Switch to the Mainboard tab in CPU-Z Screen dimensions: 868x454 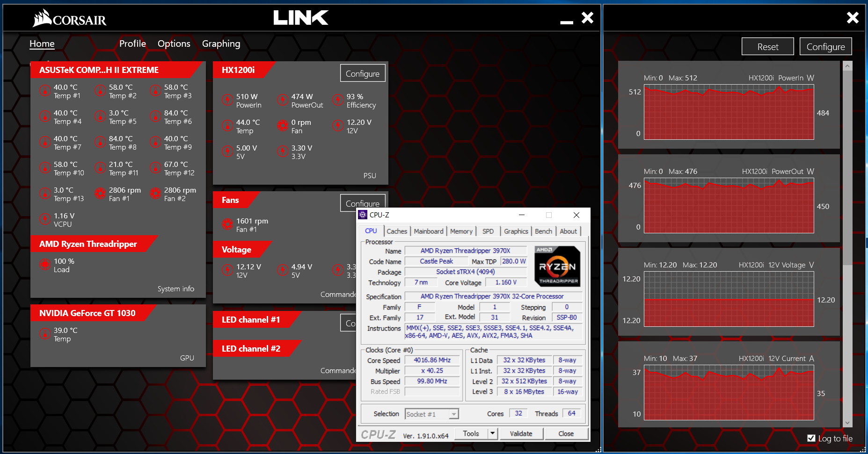coord(429,231)
